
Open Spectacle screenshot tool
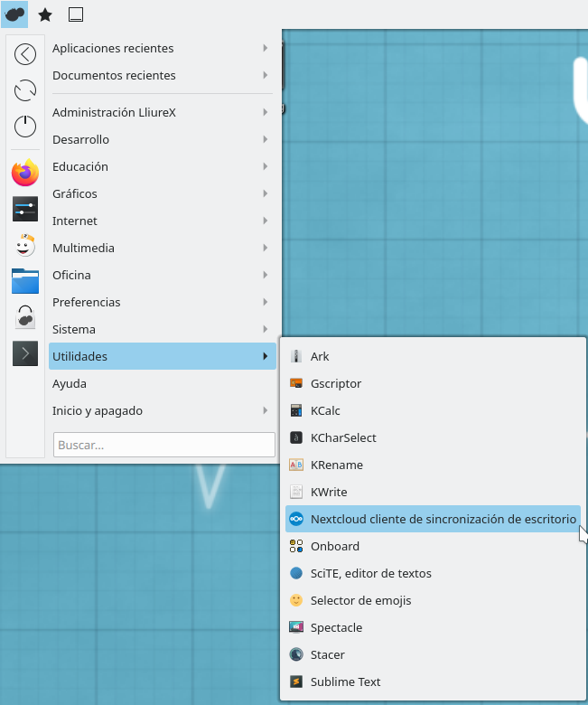(338, 627)
